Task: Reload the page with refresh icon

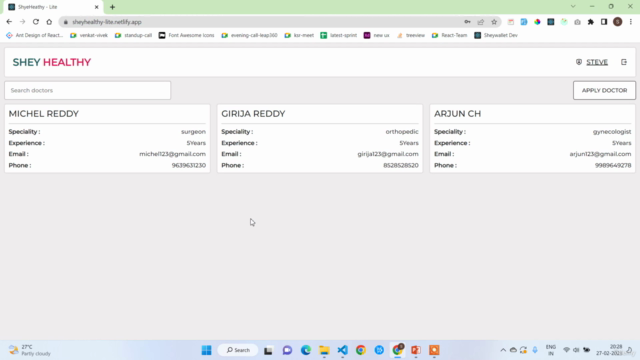Action: [36, 22]
